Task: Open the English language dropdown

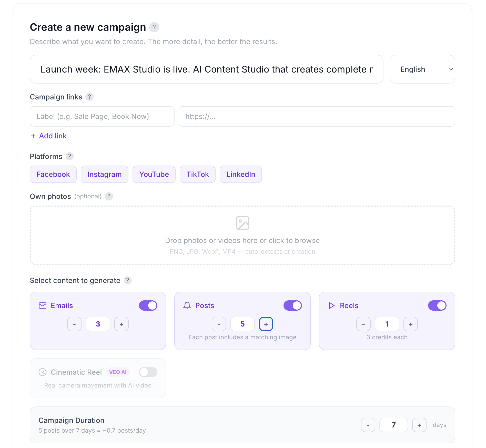Action: pos(422,69)
